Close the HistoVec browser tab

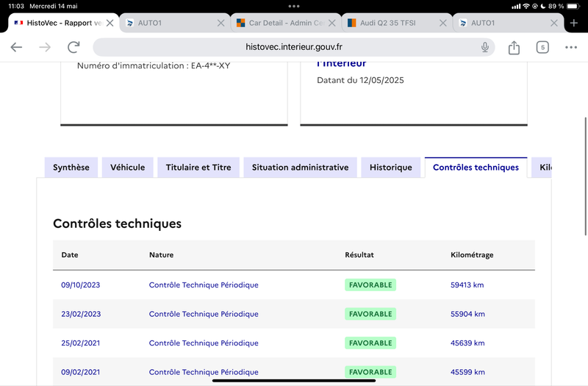110,23
